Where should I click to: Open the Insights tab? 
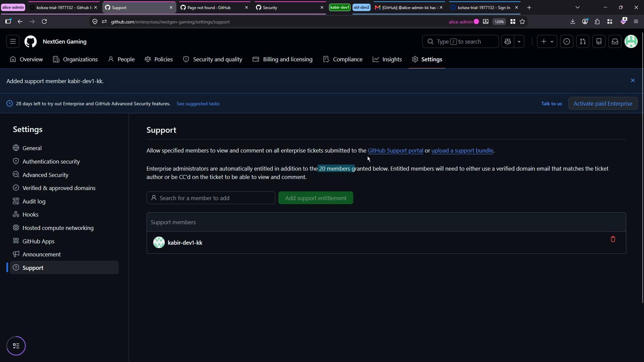[x=387, y=59]
